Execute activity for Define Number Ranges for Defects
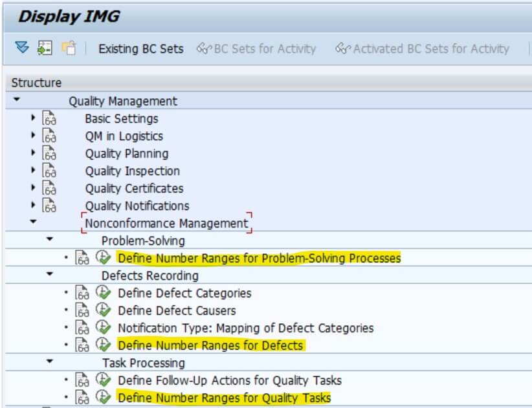Screen dimensions: 532x408 (103, 345)
